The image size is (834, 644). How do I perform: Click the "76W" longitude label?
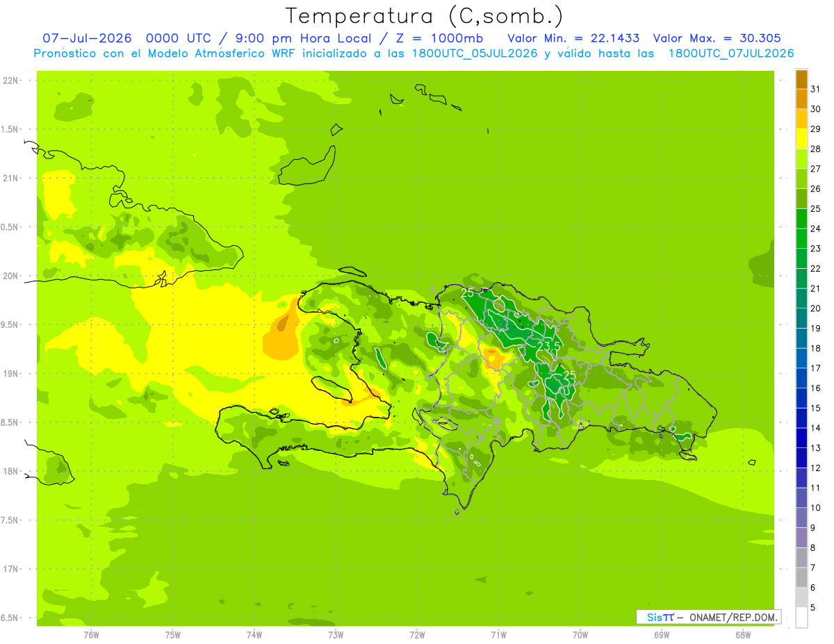92,635
